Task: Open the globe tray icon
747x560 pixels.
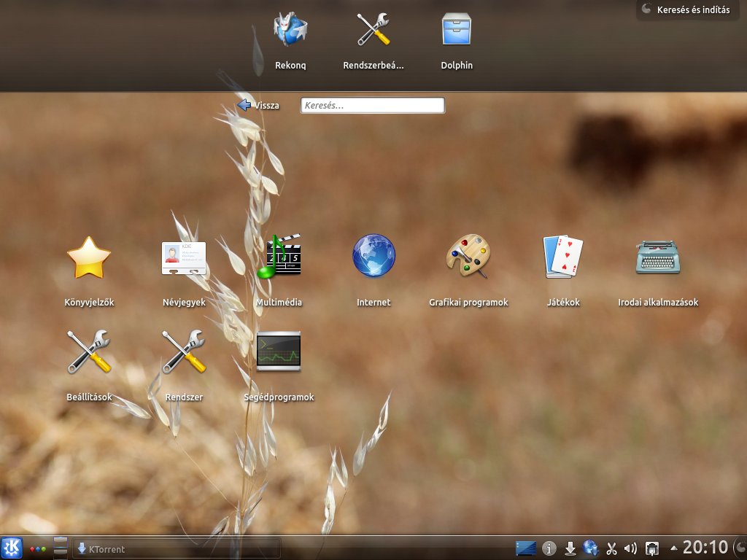Action: tap(591, 548)
